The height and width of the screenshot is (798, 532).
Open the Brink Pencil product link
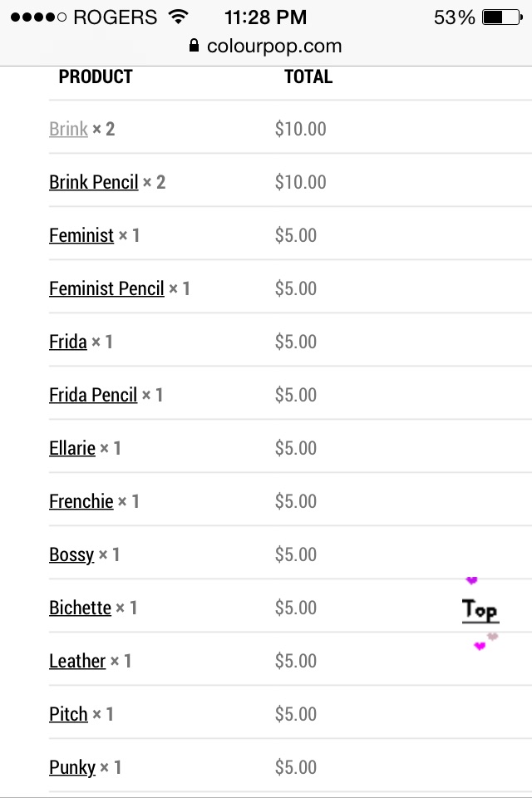click(x=94, y=182)
